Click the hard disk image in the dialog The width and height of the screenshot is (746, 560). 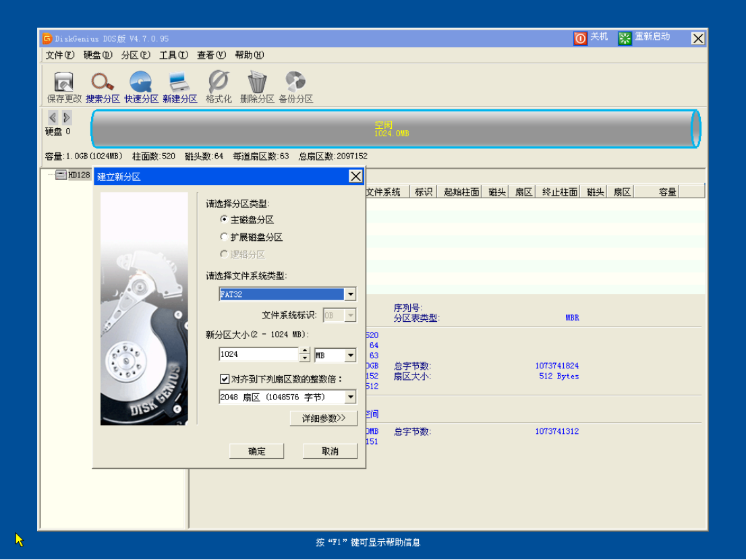[144, 308]
